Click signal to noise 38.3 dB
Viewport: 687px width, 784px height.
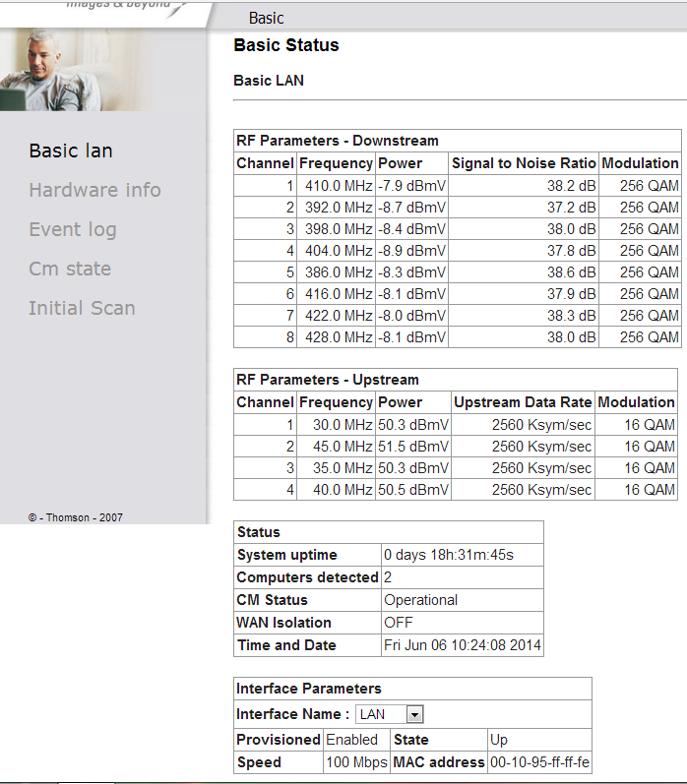[x=572, y=316]
